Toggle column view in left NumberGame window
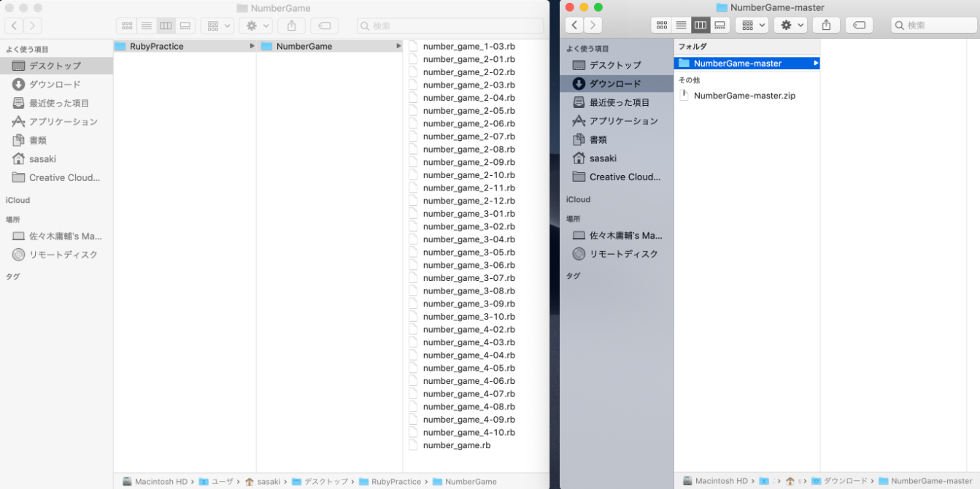 [166, 26]
